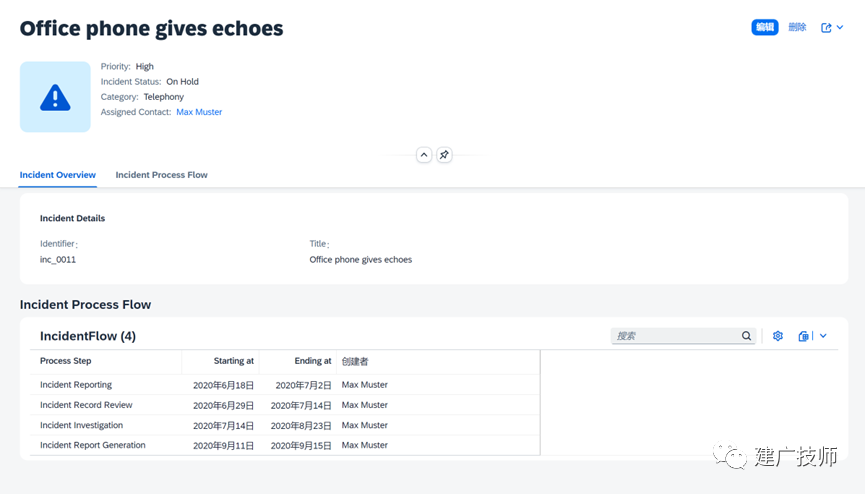Click the 2020年7月2日 ending date cell
865x494 pixels.
tap(303, 385)
